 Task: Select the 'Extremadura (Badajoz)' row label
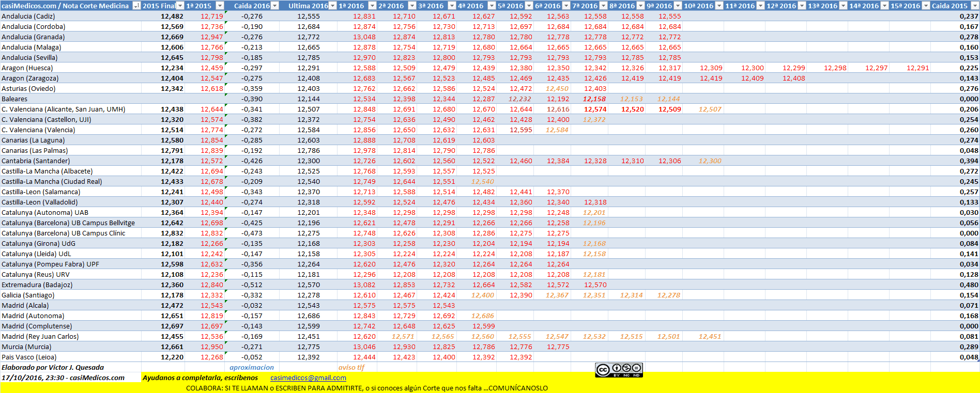pyautogui.click(x=37, y=285)
